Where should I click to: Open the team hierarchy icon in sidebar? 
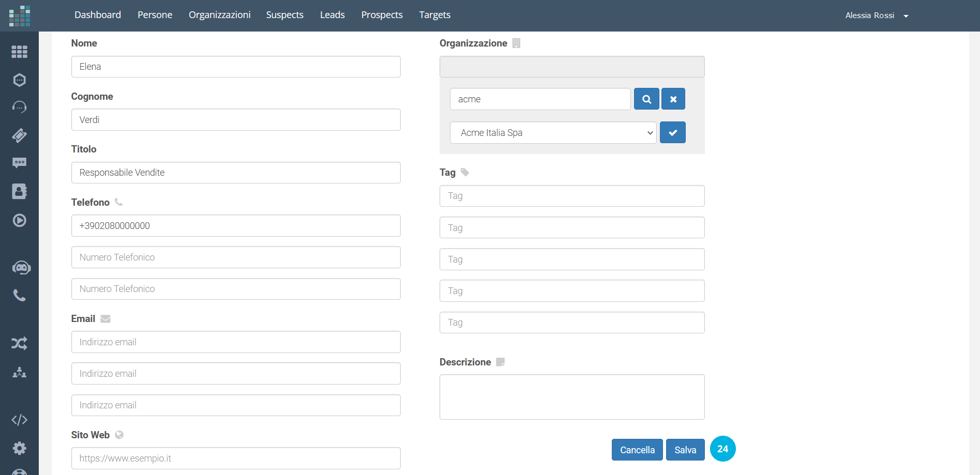[x=19, y=372]
